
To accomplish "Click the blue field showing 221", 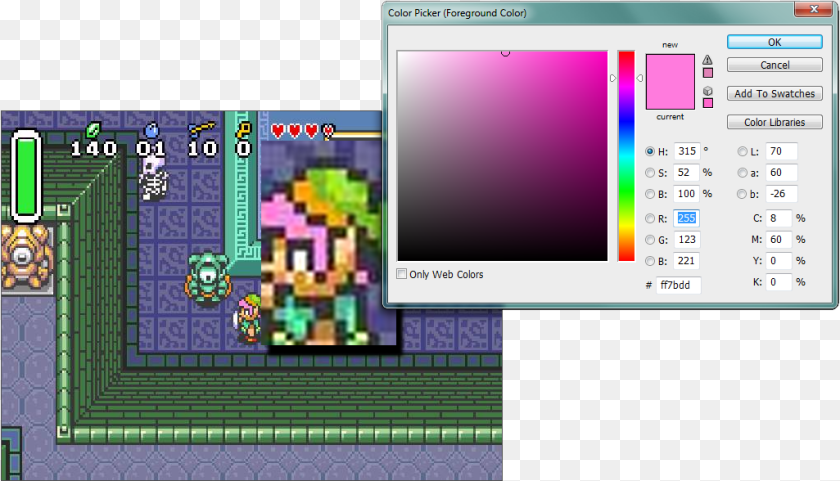I will (x=687, y=261).
